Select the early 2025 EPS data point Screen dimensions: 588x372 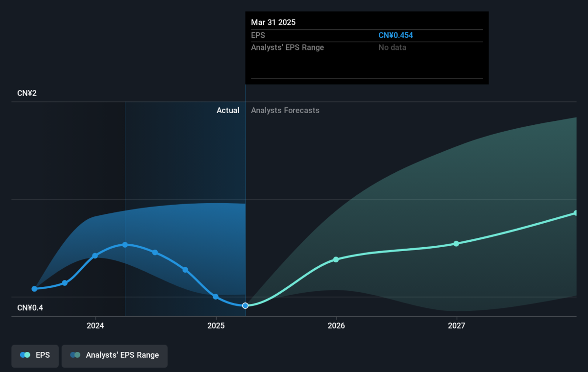tap(216, 297)
